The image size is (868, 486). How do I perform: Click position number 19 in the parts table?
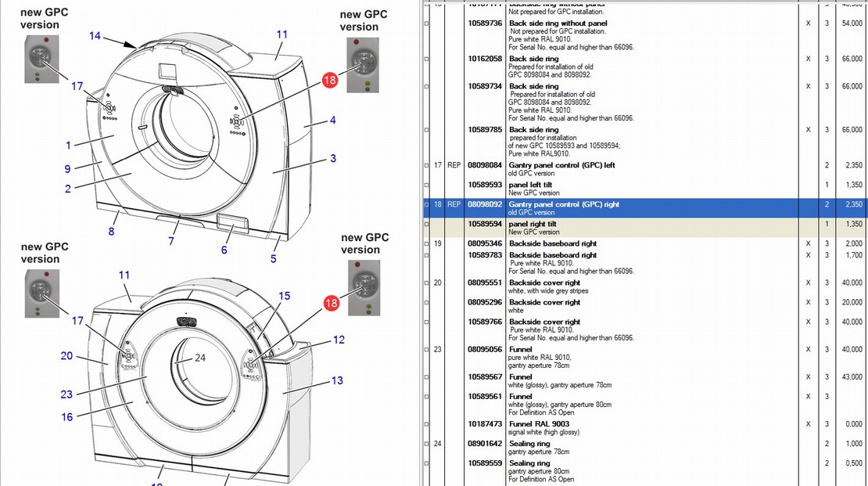point(437,243)
